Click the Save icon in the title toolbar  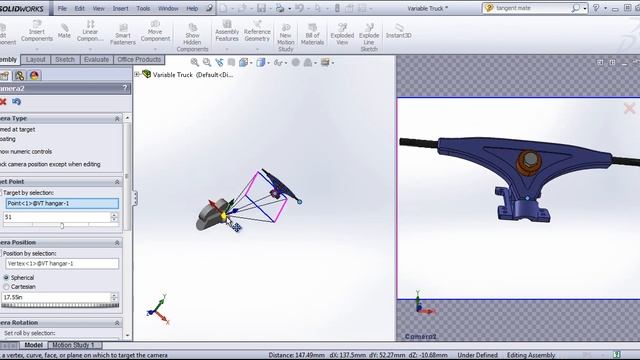[261, 8]
